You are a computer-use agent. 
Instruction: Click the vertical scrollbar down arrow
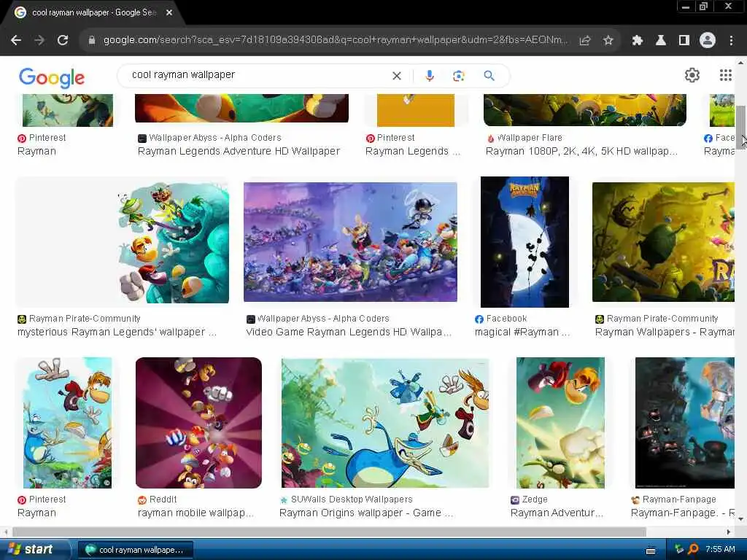pyautogui.click(x=741, y=519)
